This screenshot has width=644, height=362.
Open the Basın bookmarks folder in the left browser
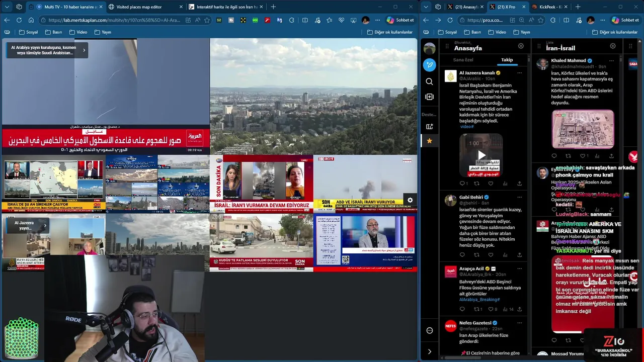coord(53,32)
